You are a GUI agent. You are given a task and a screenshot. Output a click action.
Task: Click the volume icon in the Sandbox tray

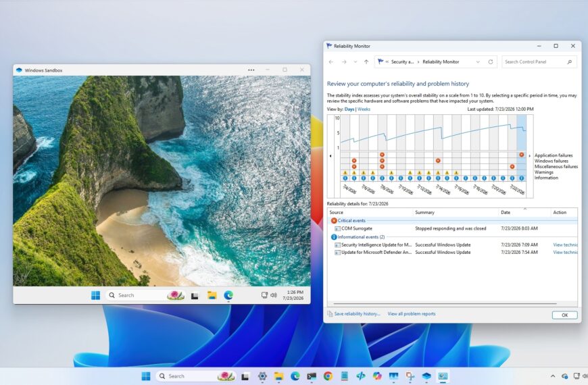click(x=274, y=295)
